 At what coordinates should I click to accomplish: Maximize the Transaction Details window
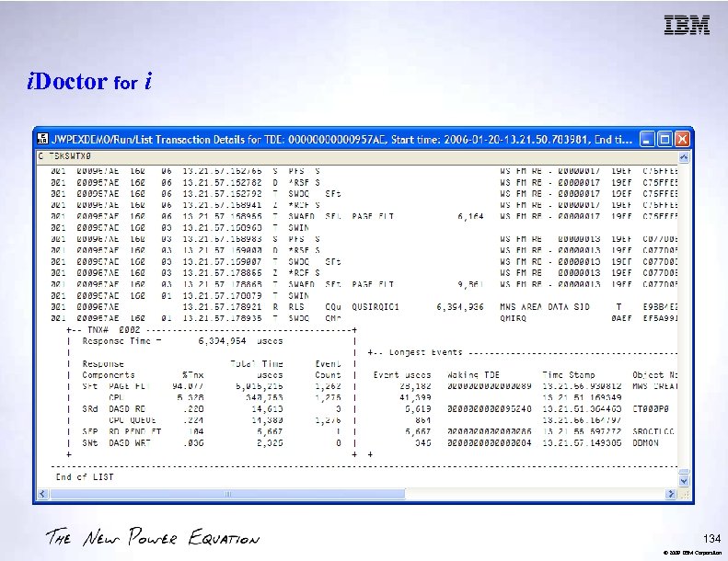pyautogui.click(x=664, y=139)
